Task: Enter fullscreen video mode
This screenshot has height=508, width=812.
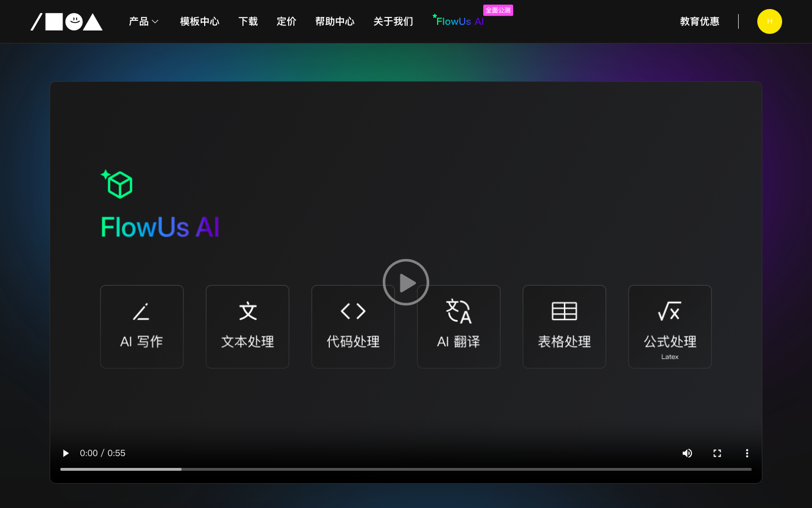Action: pos(717,453)
